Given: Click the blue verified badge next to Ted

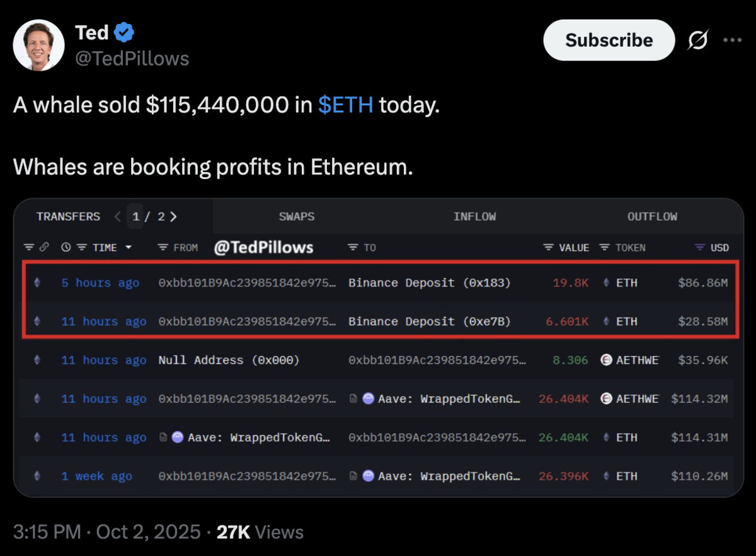Looking at the screenshot, I should (123, 32).
